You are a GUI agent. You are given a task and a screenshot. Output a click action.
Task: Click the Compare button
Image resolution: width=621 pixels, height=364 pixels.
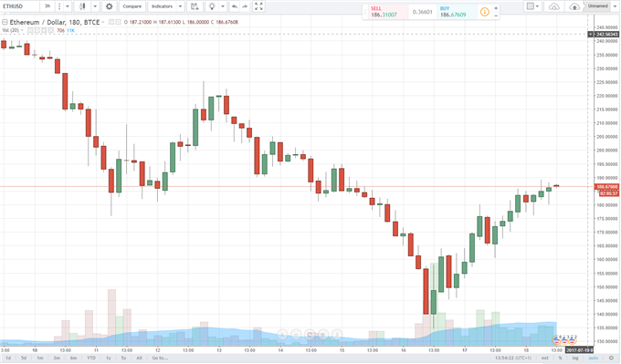(x=132, y=6)
